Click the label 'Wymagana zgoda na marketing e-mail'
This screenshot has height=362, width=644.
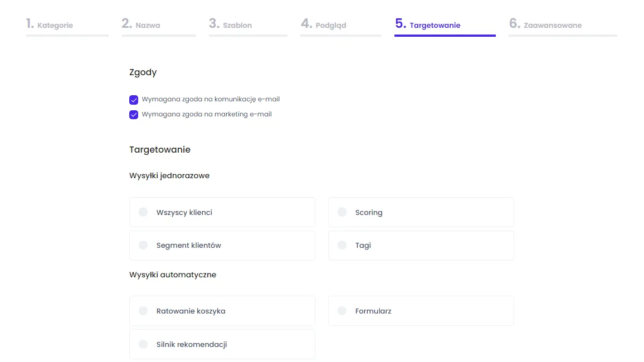click(207, 114)
